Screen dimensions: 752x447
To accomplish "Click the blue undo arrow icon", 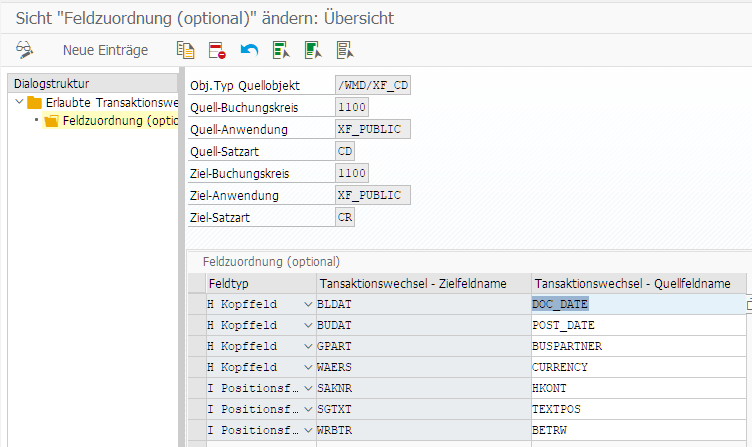I will pos(249,50).
